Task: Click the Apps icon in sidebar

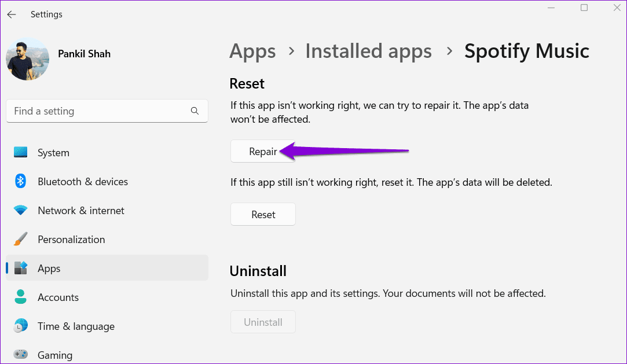Action: [x=20, y=268]
